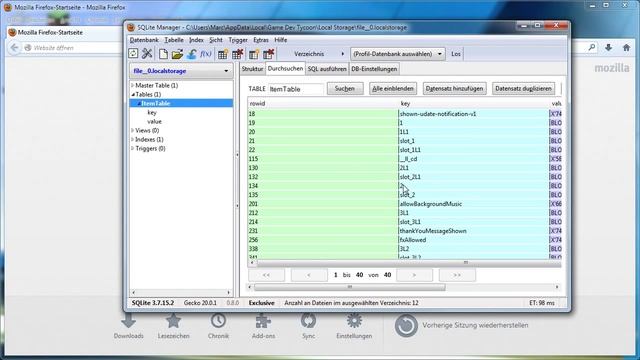Screen dimensions: 640x360
Task: Select the Durchsuchen tab
Action: 285,69
